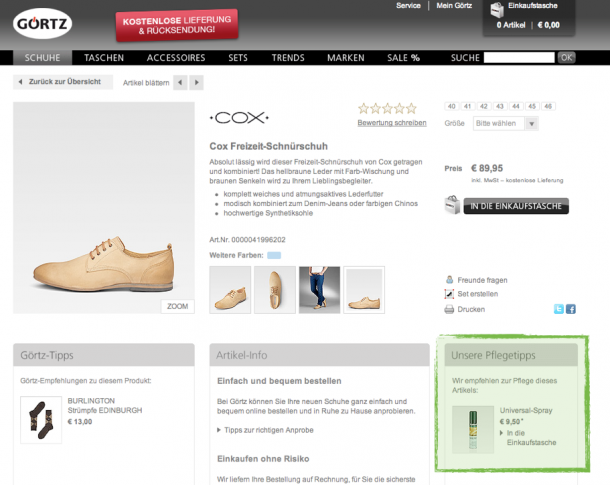
Task: Select size 46
Action: 548,106
